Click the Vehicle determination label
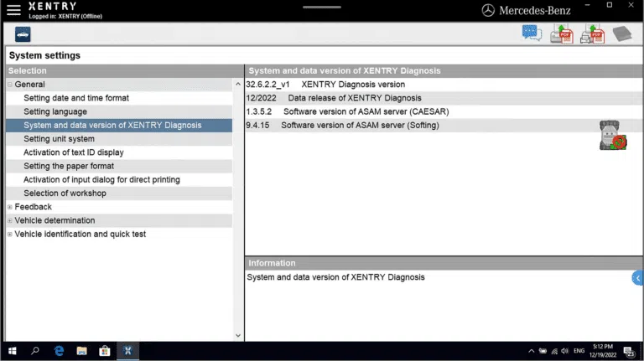 coord(55,220)
